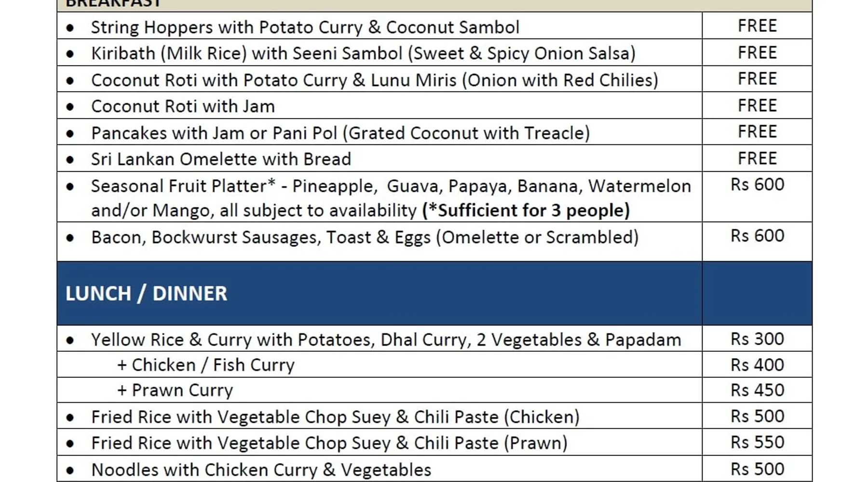Select the Chicken / Fish Curry add-on
Viewport: 868px width, 482px height.
pyautogui.click(x=206, y=365)
